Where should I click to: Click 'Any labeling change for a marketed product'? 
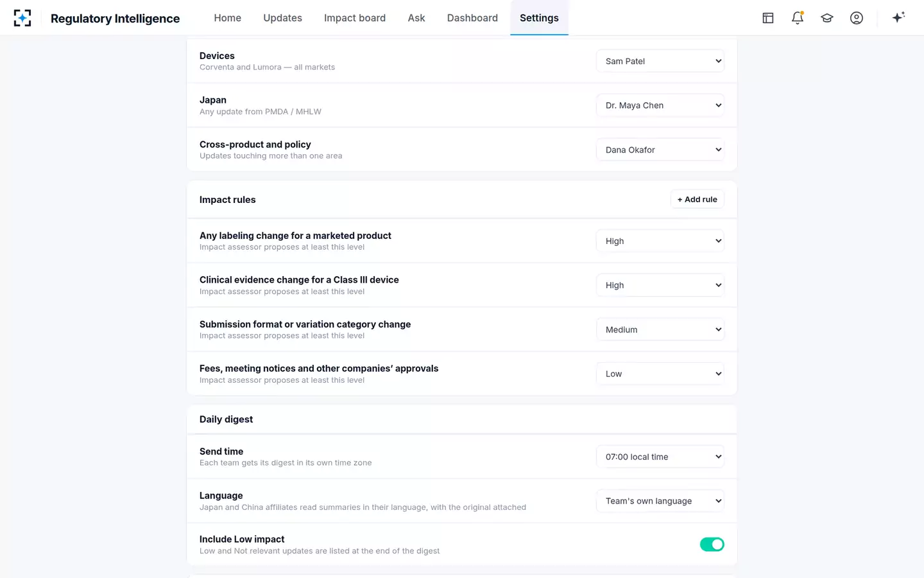tap(295, 236)
